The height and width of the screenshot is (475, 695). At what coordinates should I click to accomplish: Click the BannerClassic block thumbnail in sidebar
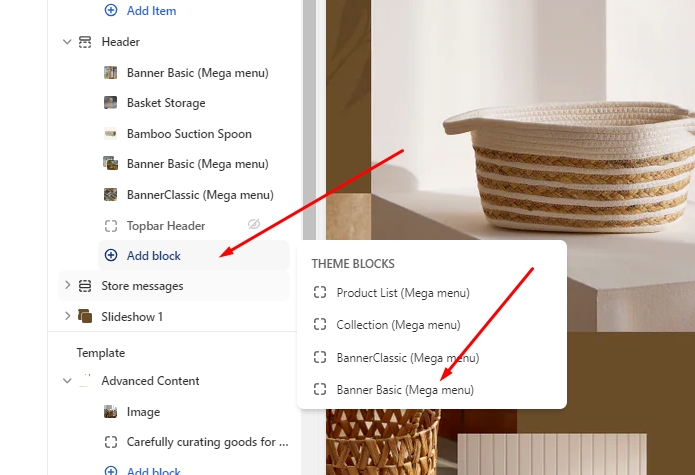[x=111, y=195]
